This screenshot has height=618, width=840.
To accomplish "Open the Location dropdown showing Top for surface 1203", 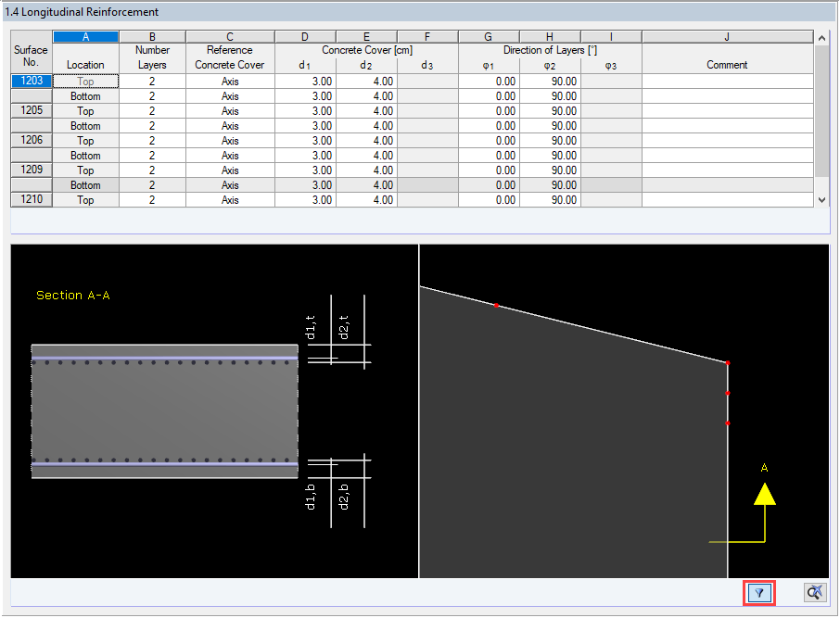I will (85, 81).
